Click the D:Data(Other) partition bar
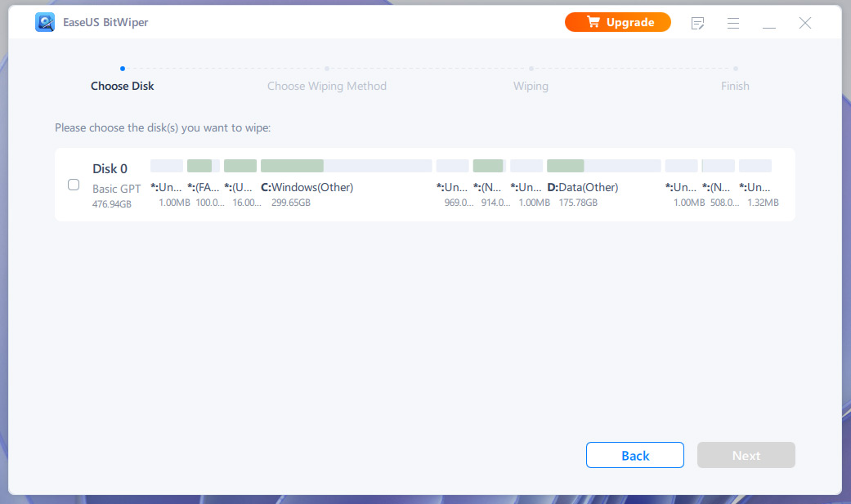851x504 pixels. (x=603, y=166)
